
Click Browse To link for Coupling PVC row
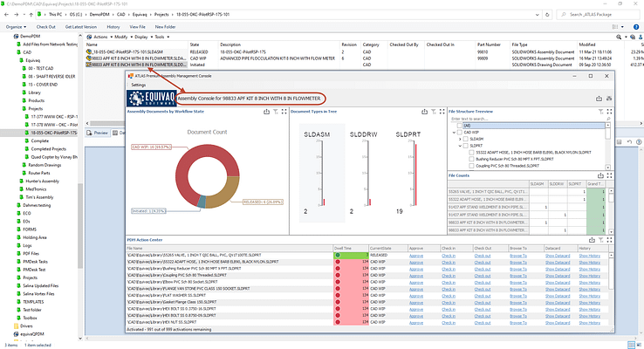(x=518, y=276)
